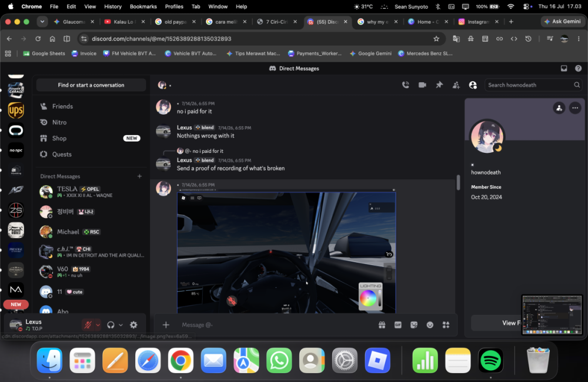Open the Discord inbox icon

(564, 68)
